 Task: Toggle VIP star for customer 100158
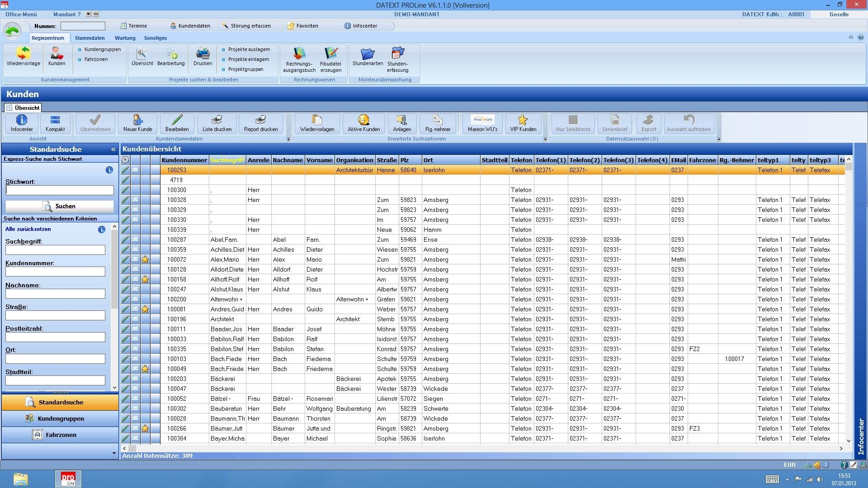tap(145, 280)
